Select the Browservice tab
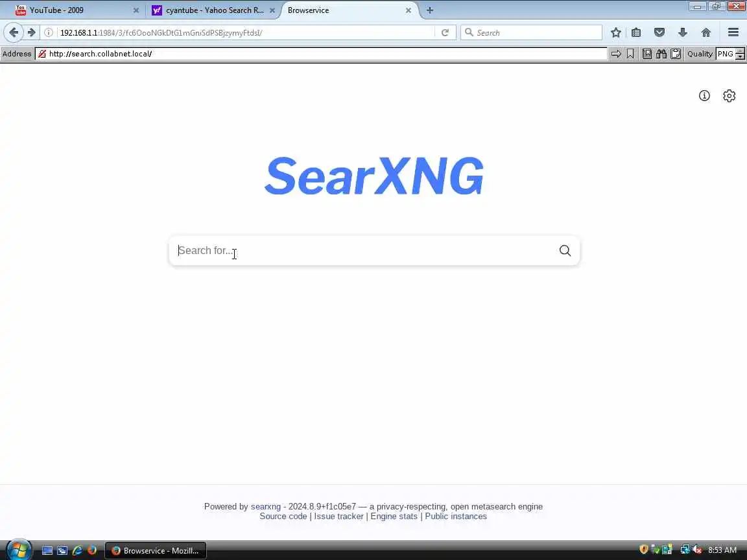The height and width of the screenshot is (560, 747). 350,10
